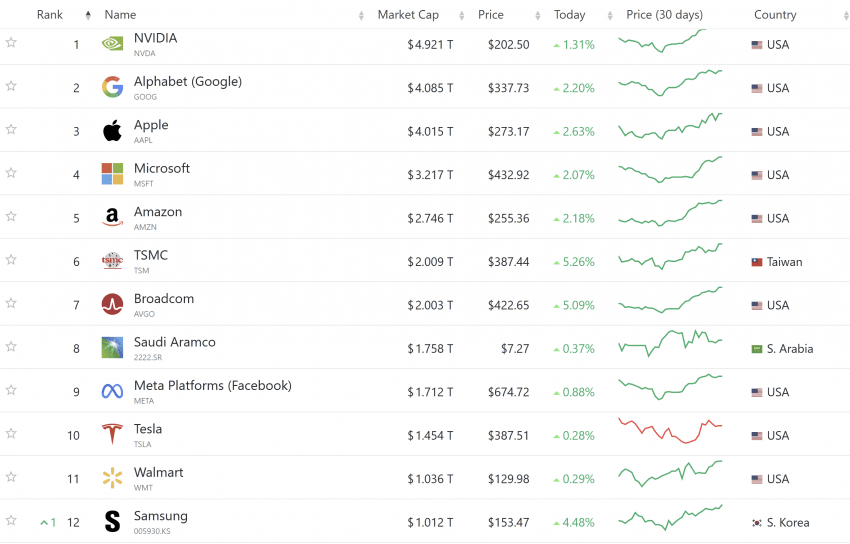Click the Taiwan flag in TSMC row
The image size is (850, 544).
757,262
